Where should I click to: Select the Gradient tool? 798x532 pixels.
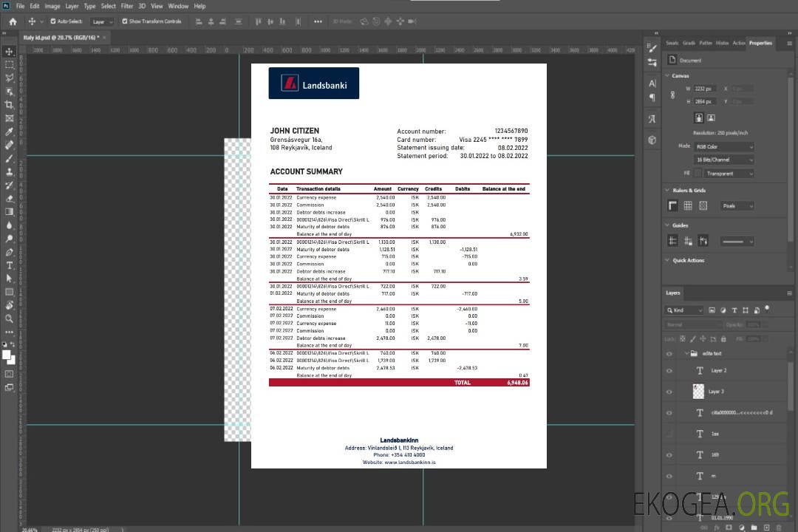click(9, 212)
